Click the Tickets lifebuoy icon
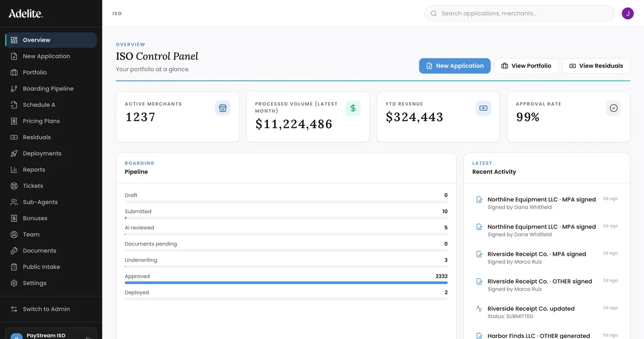Viewport: 644px width, 339px height. tap(14, 186)
